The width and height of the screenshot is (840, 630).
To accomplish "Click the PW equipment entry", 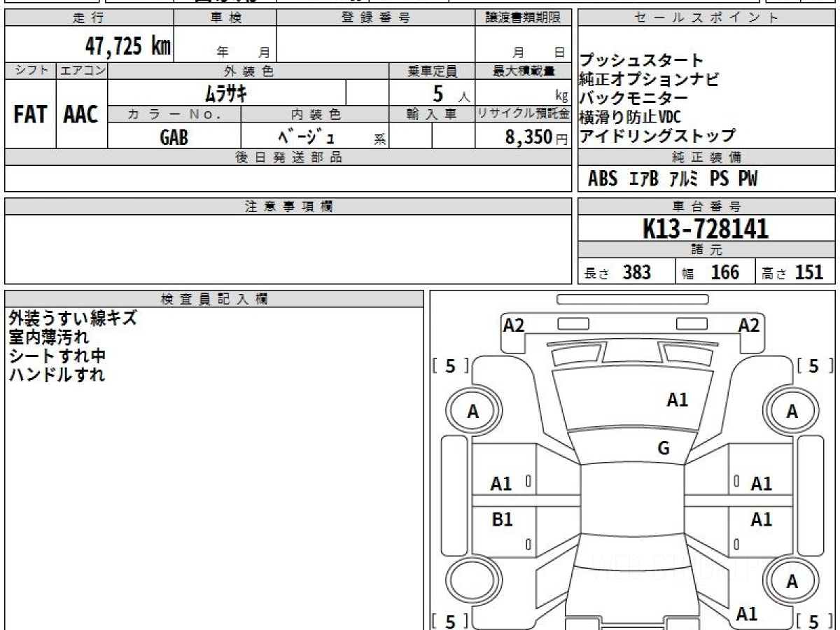I will click(748, 179).
